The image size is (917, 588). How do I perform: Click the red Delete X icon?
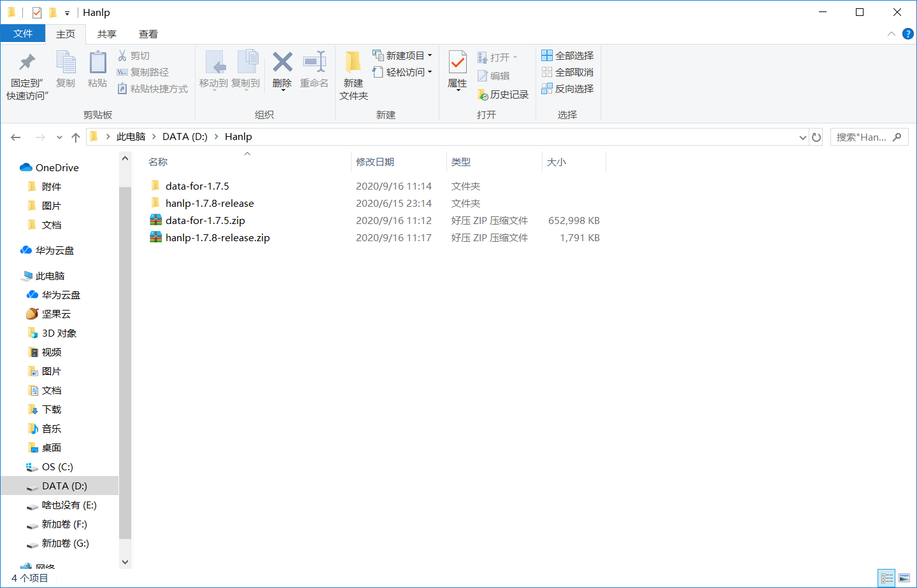click(x=282, y=62)
